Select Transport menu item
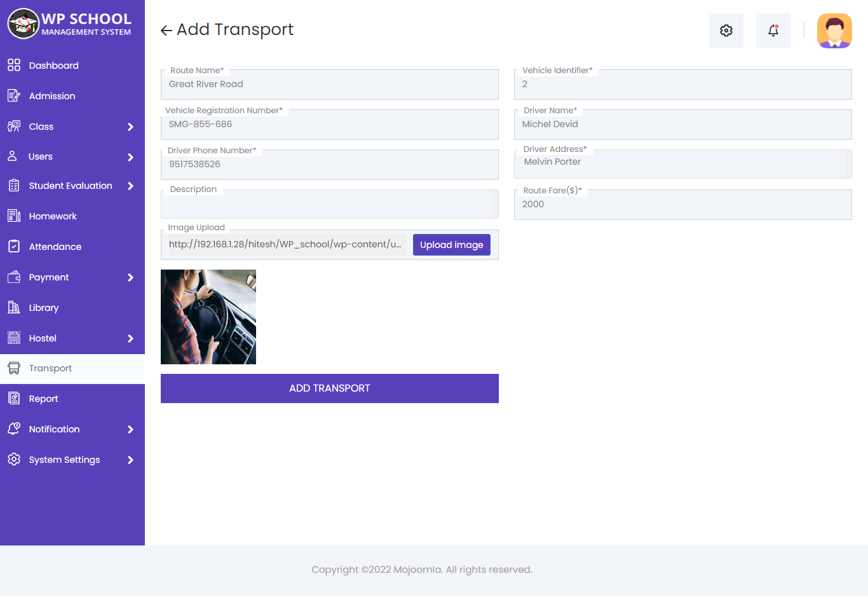This screenshot has width=868, height=597. click(72, 368)
